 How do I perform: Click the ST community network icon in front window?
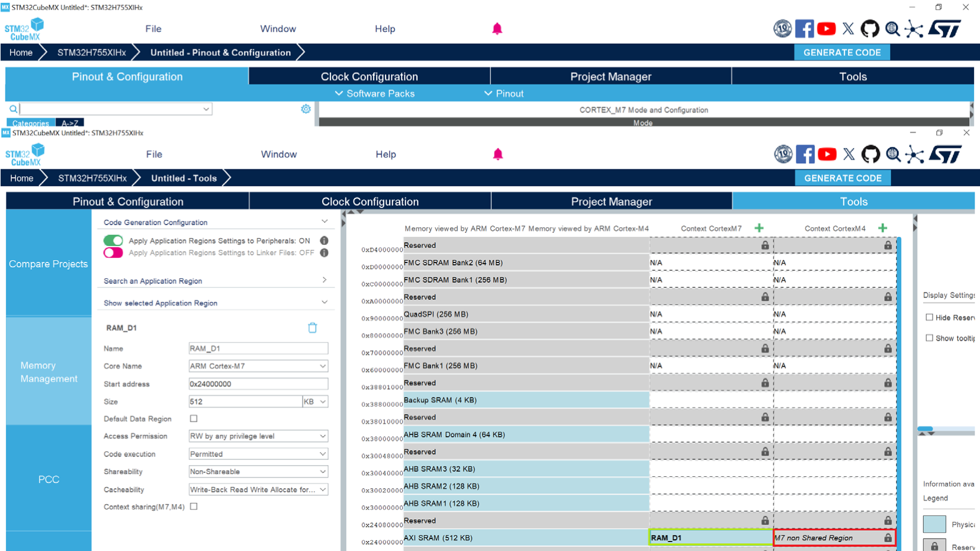(914, 155)
